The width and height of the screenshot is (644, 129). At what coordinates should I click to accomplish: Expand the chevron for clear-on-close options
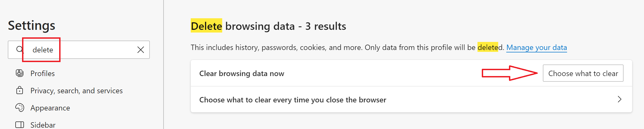pyautogui.click(x=620, y=99)
